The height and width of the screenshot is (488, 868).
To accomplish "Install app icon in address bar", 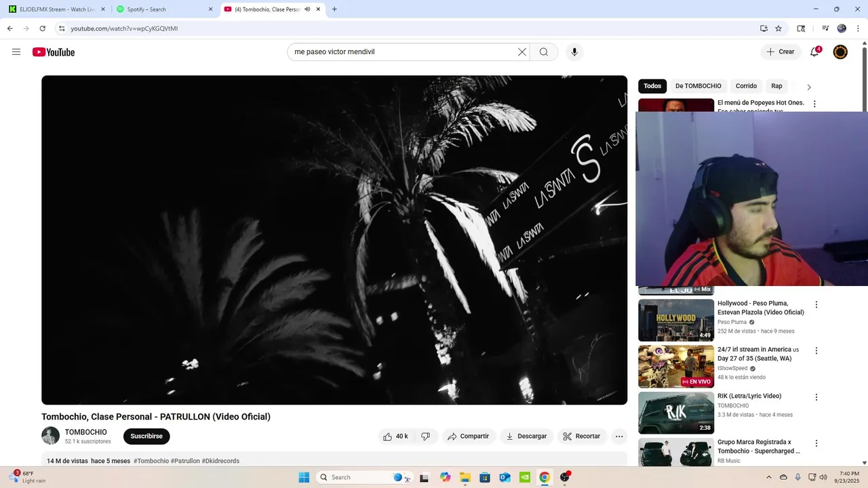I will [x=764, y=28].
